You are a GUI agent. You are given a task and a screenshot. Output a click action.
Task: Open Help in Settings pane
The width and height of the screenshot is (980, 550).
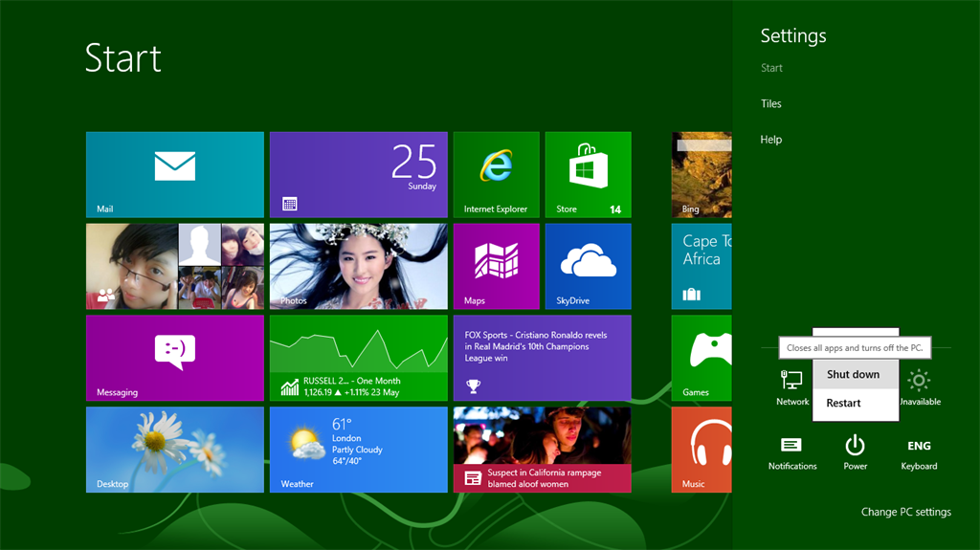pyautogui.click(x=771, y=140)
